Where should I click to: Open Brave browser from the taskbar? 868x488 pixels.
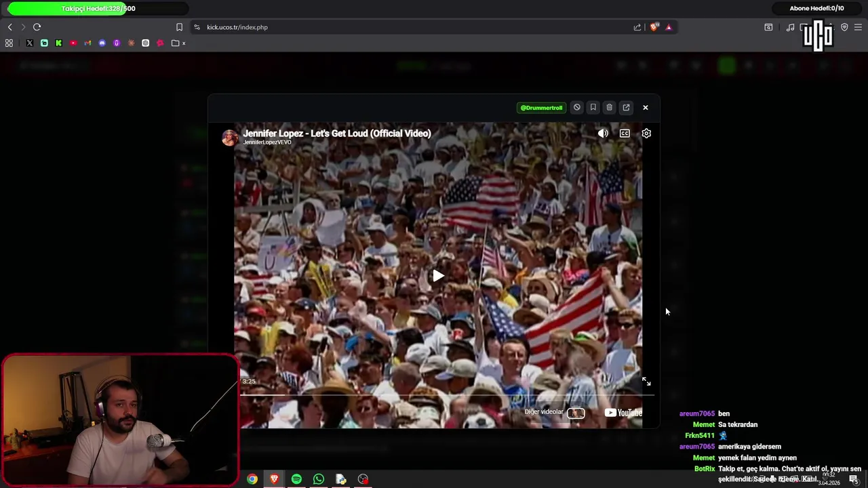coord(274,479)
